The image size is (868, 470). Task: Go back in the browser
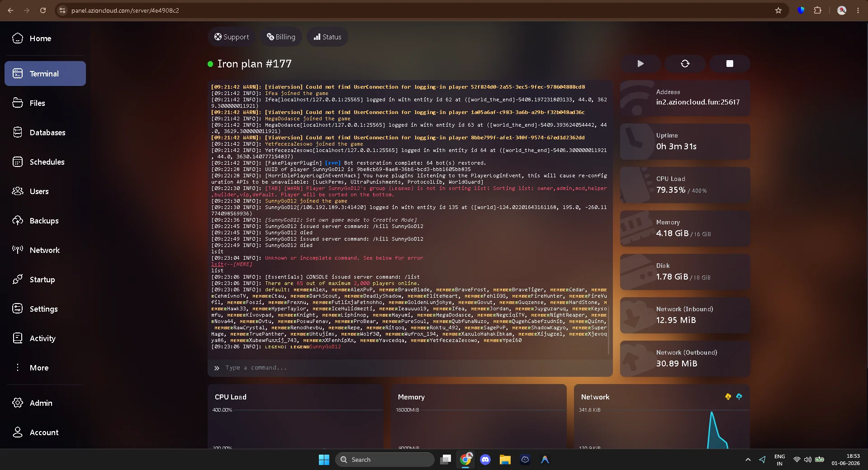tap(10, 10)
